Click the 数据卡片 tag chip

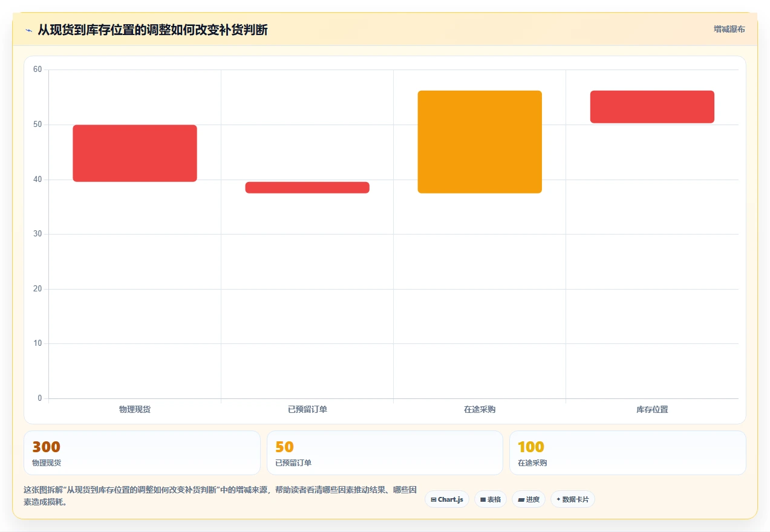click(573, 499)
